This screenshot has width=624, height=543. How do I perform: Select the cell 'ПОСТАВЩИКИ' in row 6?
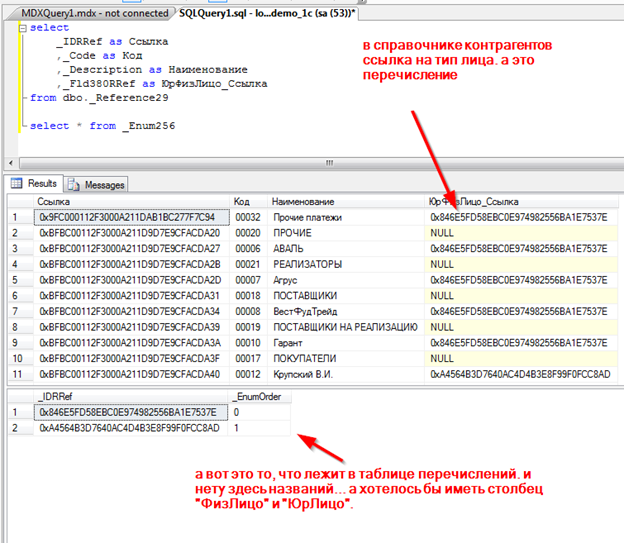click(x=346, y=296)
